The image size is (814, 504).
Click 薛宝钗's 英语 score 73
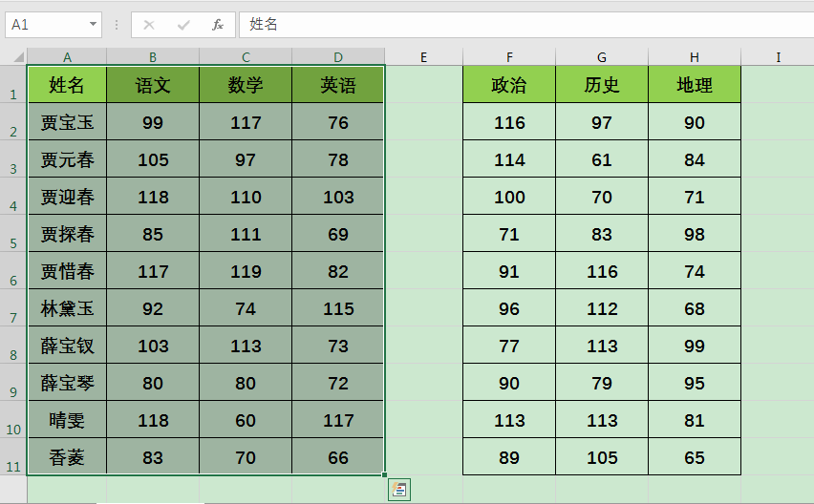(338, 346)
